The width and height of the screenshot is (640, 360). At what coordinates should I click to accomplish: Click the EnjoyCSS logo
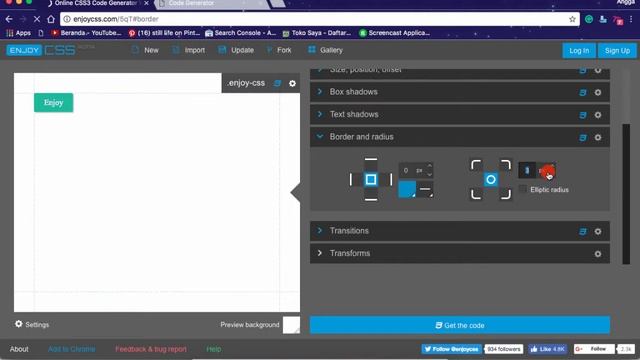pos(41,50)
